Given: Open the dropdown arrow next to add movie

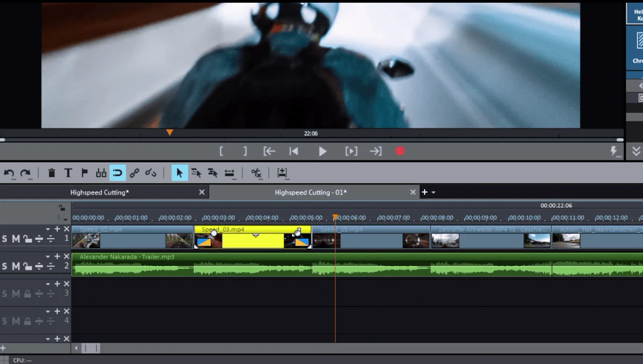Looking at the screenshot, I should pyautogui.click(x=433, y=193).
